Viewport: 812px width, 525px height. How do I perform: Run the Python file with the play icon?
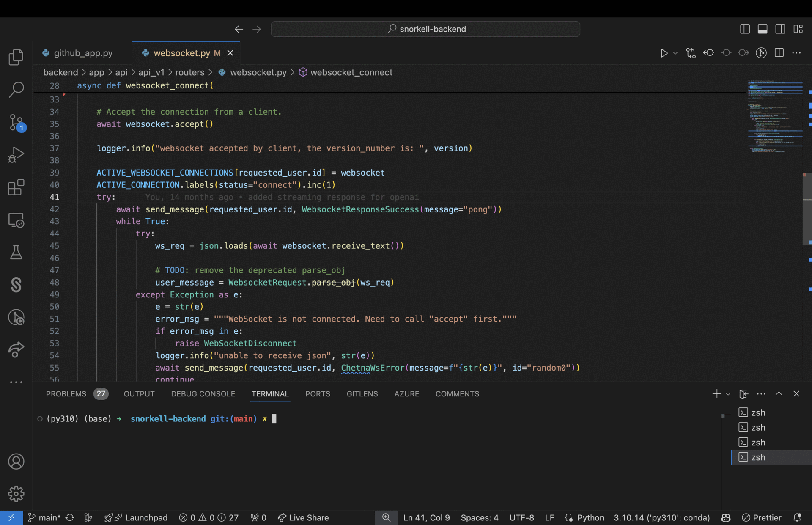[x=663, y=53]
